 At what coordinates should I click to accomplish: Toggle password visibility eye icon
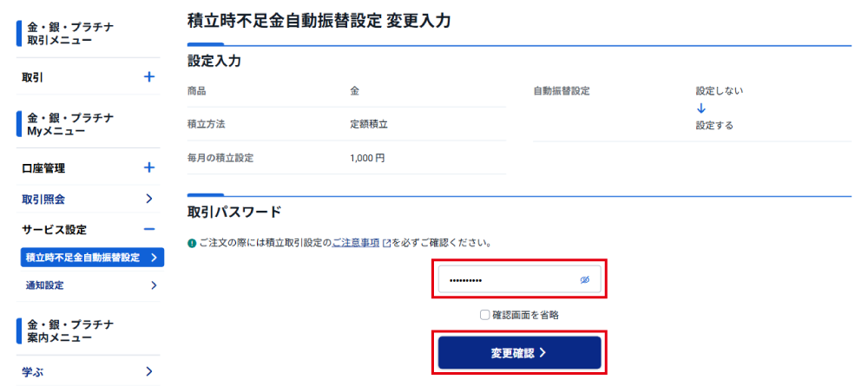click(584, 280)
